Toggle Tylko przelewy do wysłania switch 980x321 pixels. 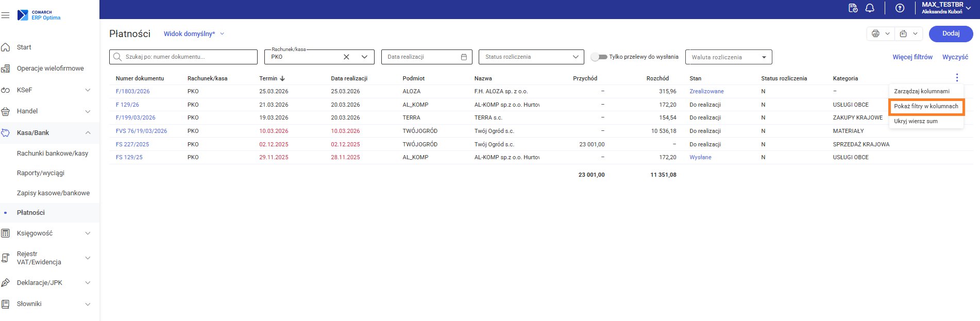pos(599,57)
